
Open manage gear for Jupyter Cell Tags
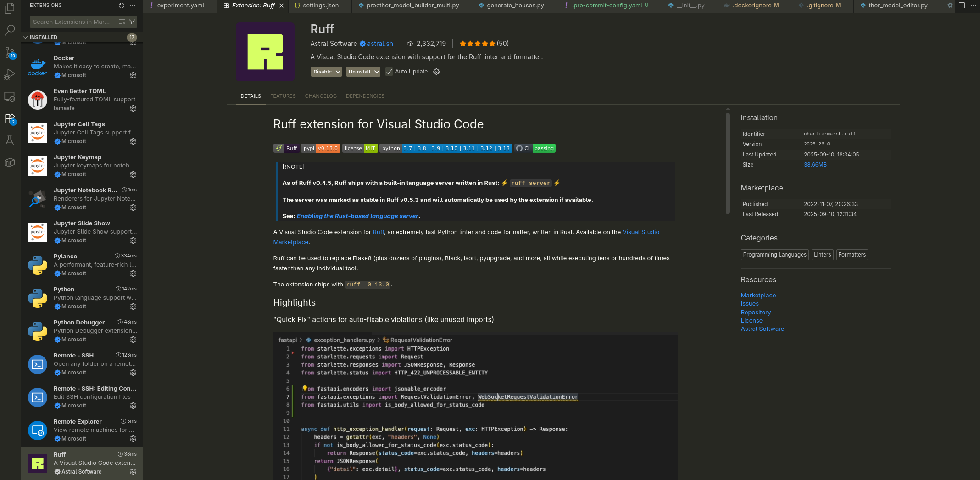point(133,141)
